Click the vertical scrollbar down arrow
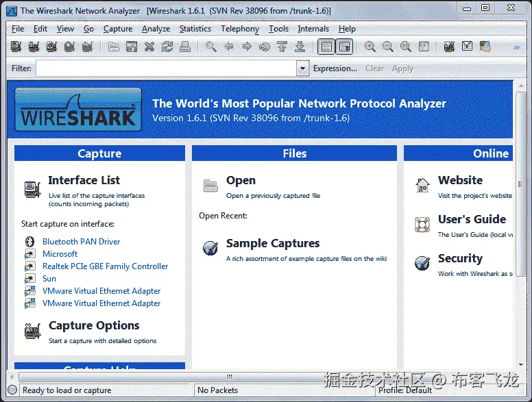This screenshot has width=532, height=402. click(x=521, y=365)
